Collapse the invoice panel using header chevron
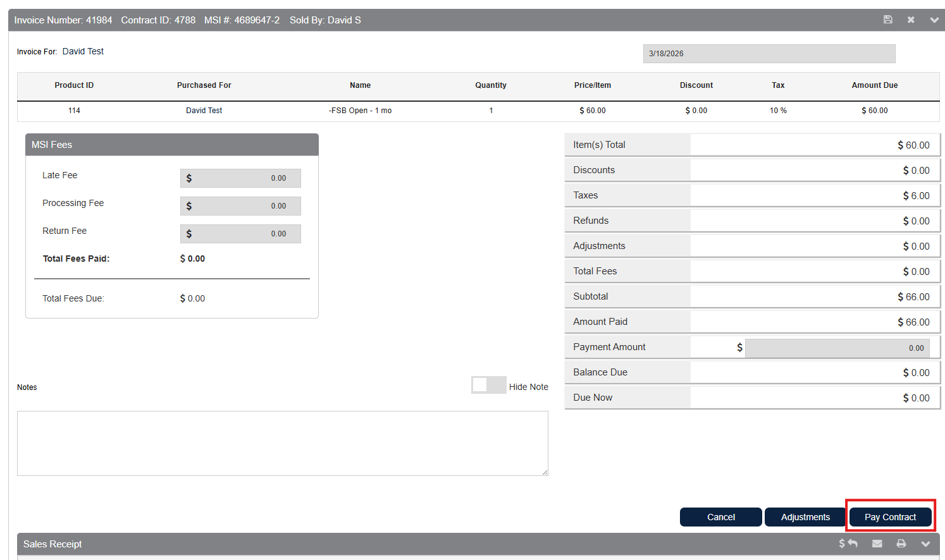Image resolution: width=945 pixels, height=560 pixels. pyautogui.click(x=934, y=20)
